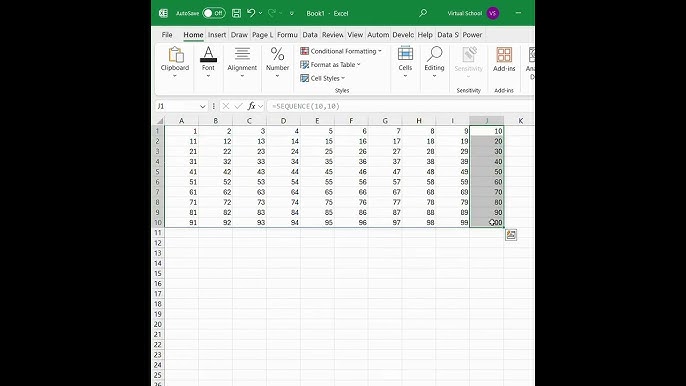
Task: Open the Data tab
Action: pyautogui.click(x=310, y=35)
